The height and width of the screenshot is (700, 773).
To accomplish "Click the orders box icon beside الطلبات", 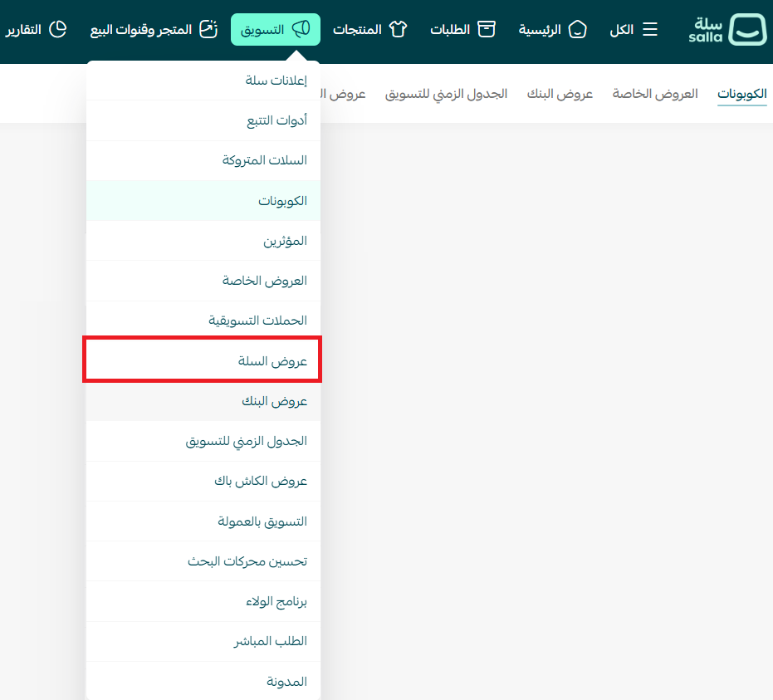I will point(486,30).
